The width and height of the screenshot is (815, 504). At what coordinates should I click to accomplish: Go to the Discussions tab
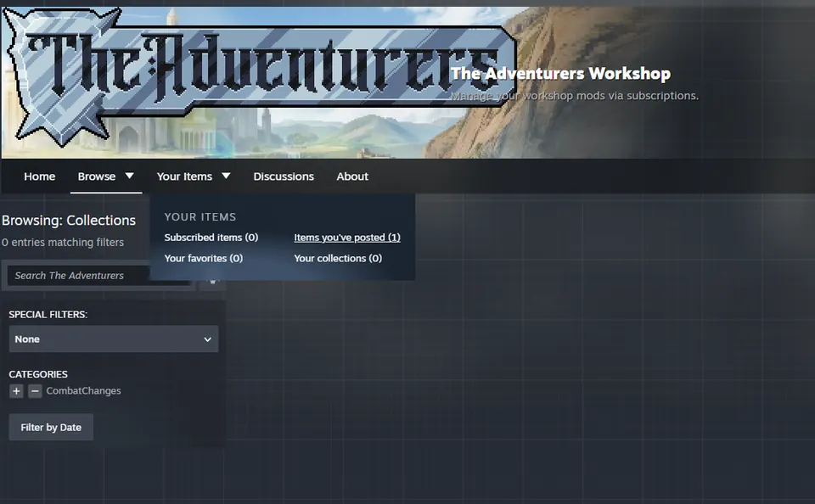[284, 176]
